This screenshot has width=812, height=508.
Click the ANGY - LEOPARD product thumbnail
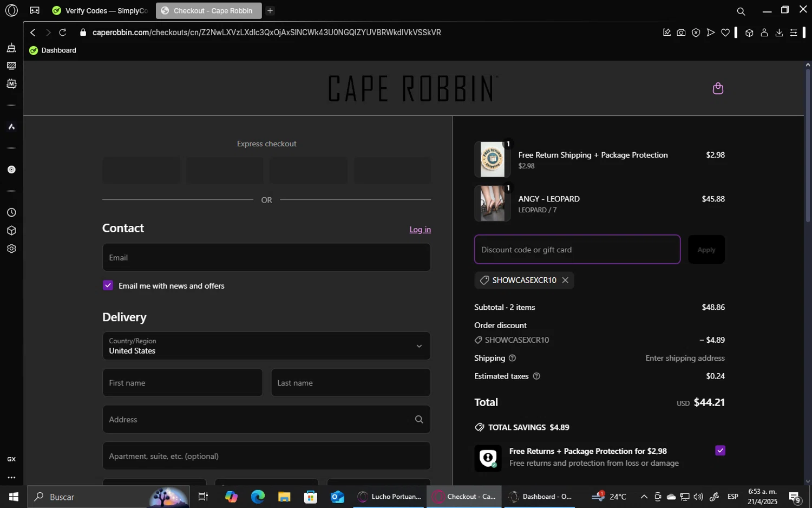(493, 204)
